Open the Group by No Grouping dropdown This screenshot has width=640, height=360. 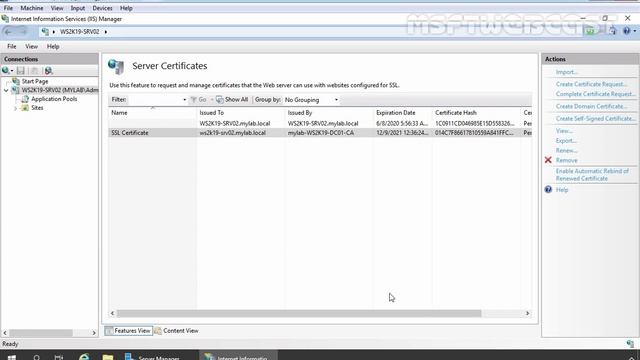(312, 100)
